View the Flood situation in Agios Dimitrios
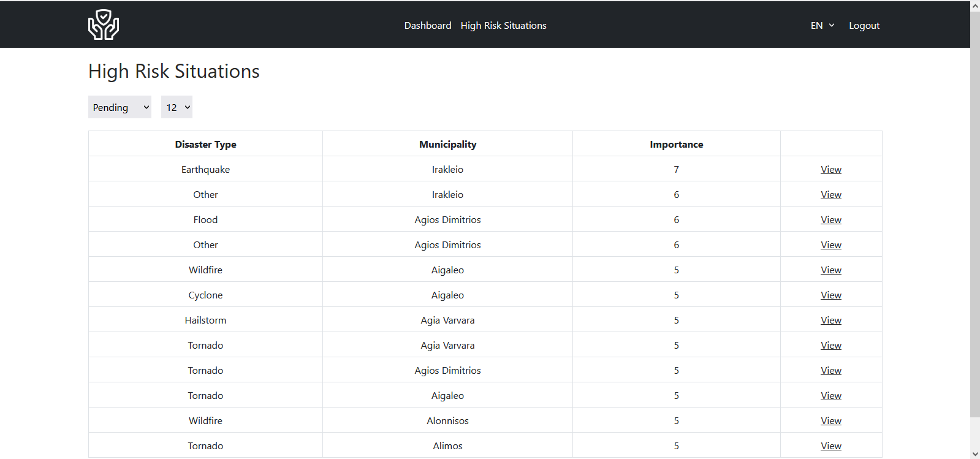Image resolution: width=980 pixels, height=459 pixels. point(830,220)
